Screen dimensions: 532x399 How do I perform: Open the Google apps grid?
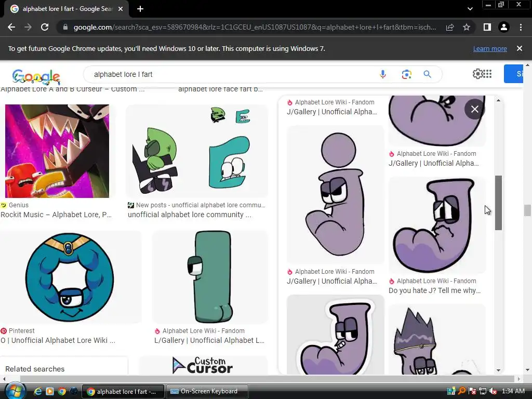pos(487,74)
